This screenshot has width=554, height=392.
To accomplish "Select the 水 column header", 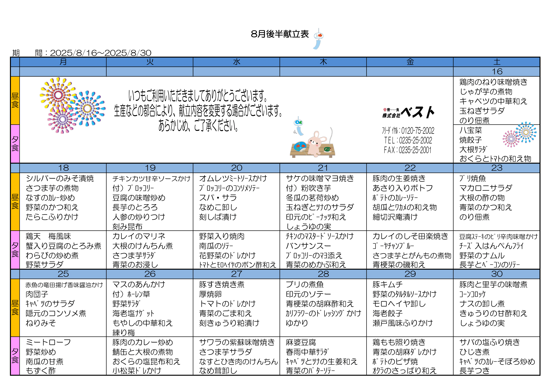I will [236, 62].
